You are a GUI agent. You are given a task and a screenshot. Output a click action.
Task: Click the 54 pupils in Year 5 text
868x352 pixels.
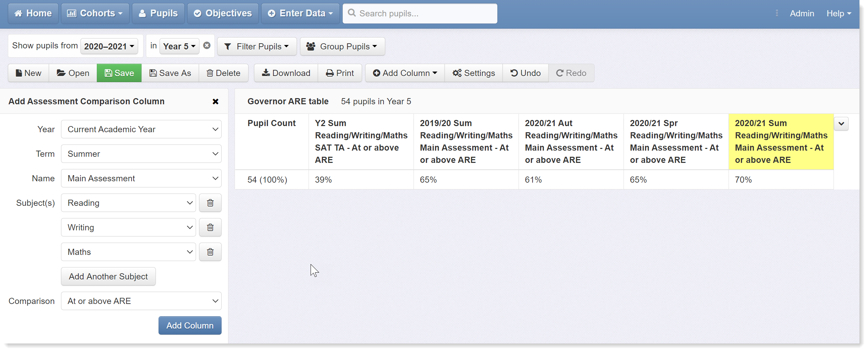click(x=376, y=102)
